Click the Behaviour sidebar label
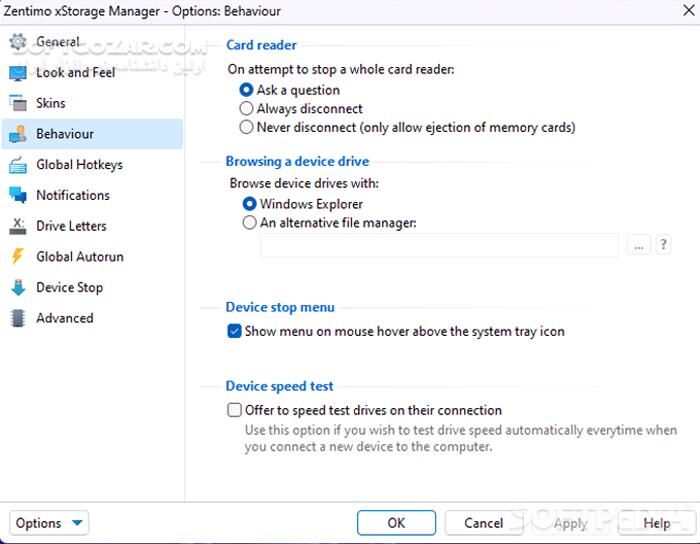This screenshot has width=700, height=544. point(65,134)
